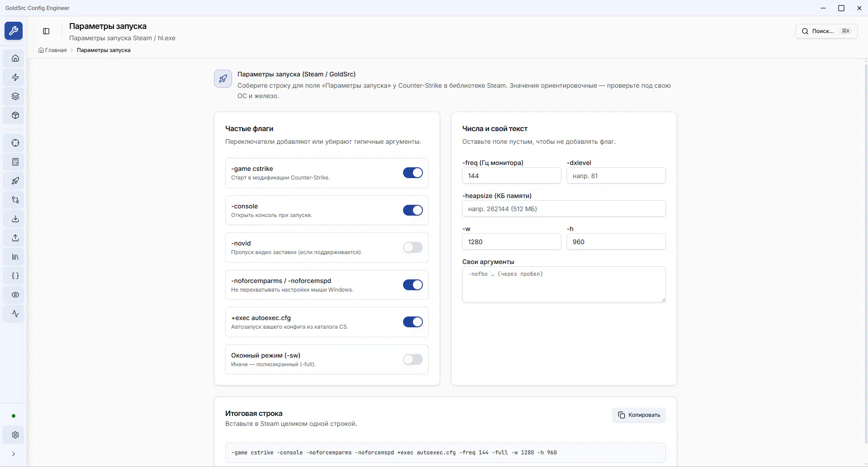Turn on windowed mode (-sw) toggle

(413, 359)
